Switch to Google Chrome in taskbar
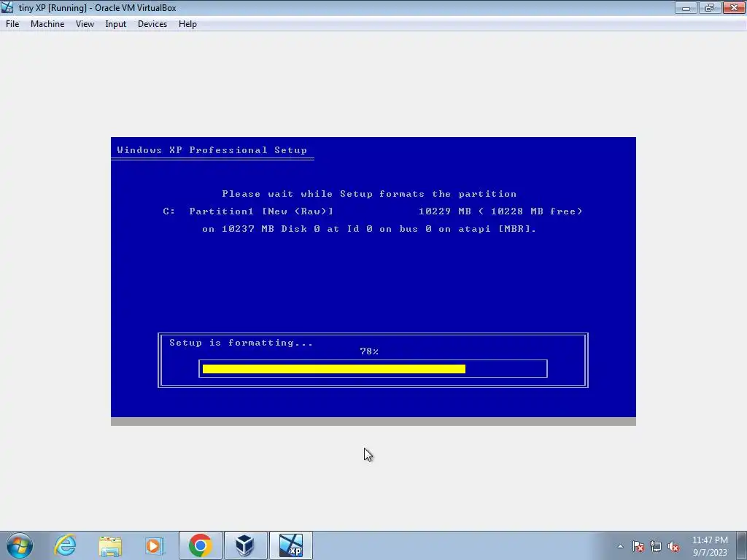 200,545
